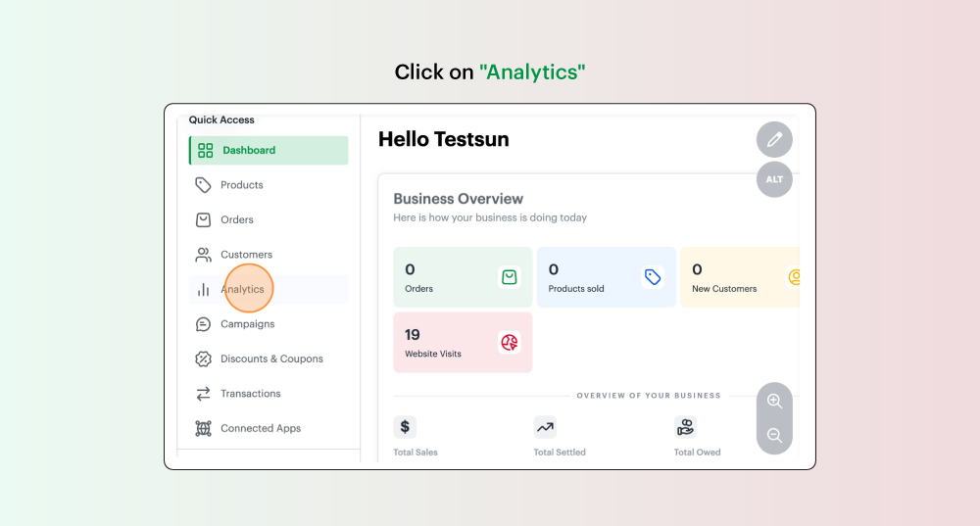980x526 pixels.
Task: Click the Customers people icon
Action: [x=203, y=255]
